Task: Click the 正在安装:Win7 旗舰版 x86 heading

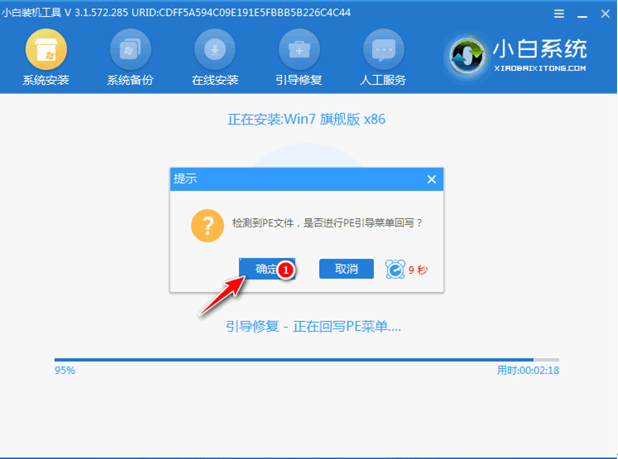Action: point(306,119)
